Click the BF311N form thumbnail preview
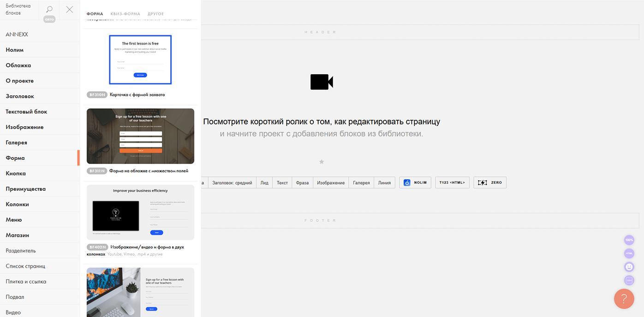The height and width of the screenshot is (317, 644). (x=140, y=135)
